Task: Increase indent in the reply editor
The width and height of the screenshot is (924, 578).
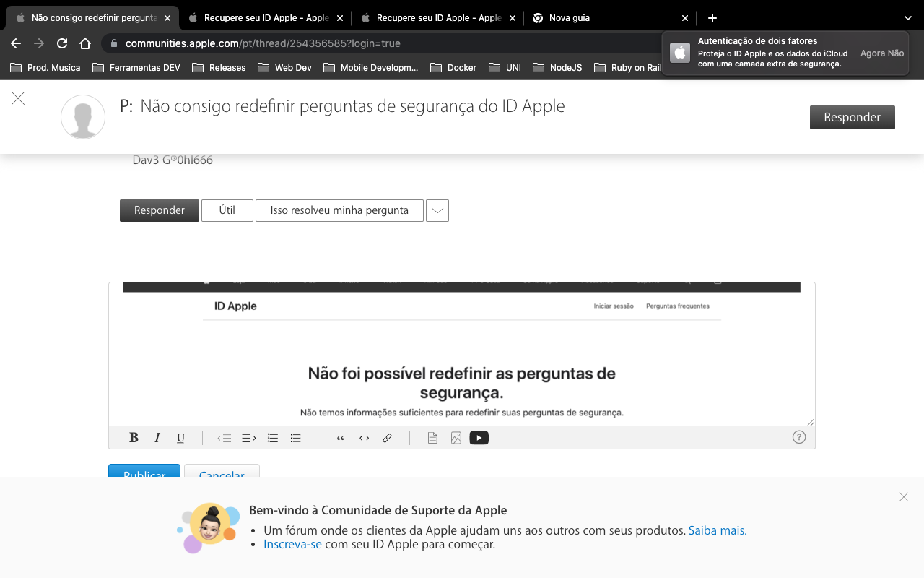Action: coord(249,438)
